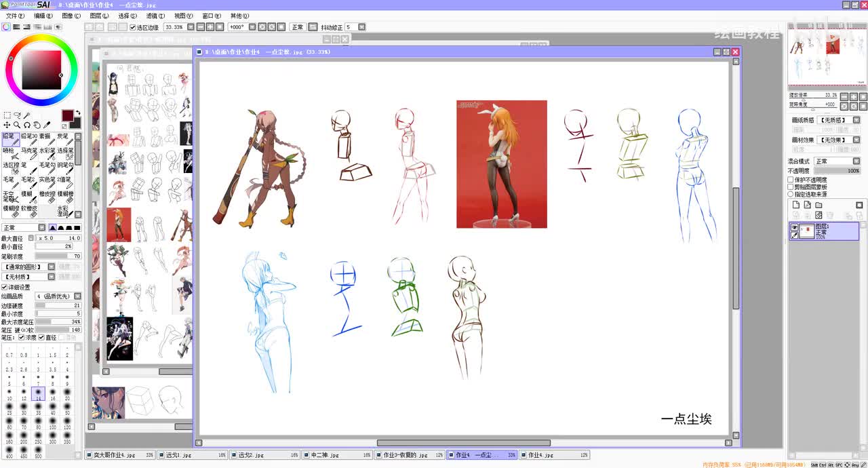Screen dimensions: 868x468
Task: Open the 文件 file menu
Action: point(15,16)
